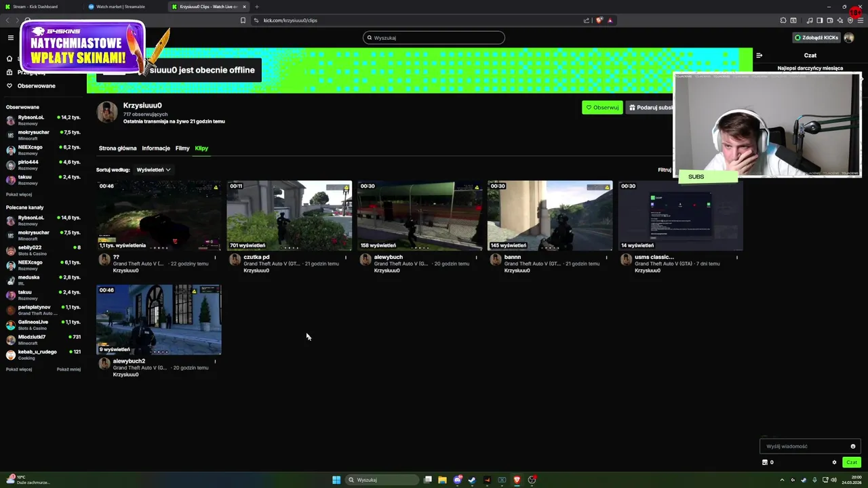This screenshot has width=868, height=488.
Task: Click the Brave Rewards triangle icon
Action: 610,20
